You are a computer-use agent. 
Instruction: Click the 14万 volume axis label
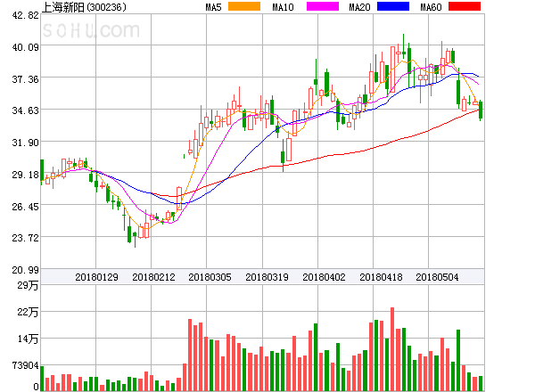pyautogui.click(x=28, y=339)
